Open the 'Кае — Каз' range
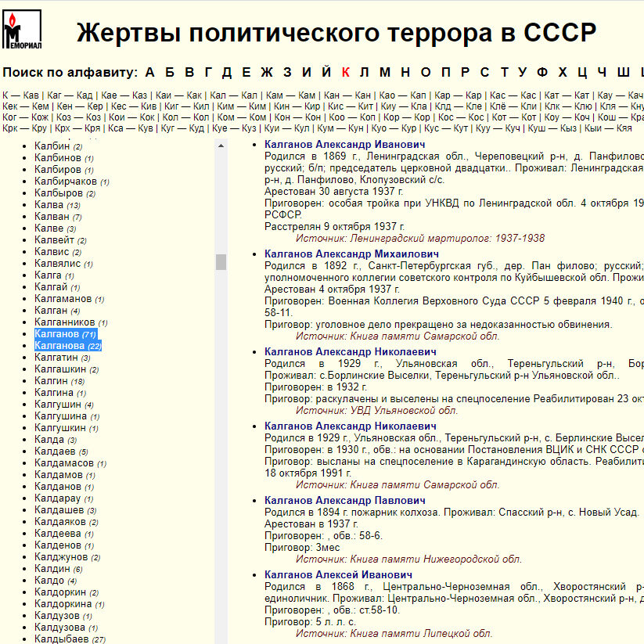This screenshot has width=644, height=644. [124, 95]
